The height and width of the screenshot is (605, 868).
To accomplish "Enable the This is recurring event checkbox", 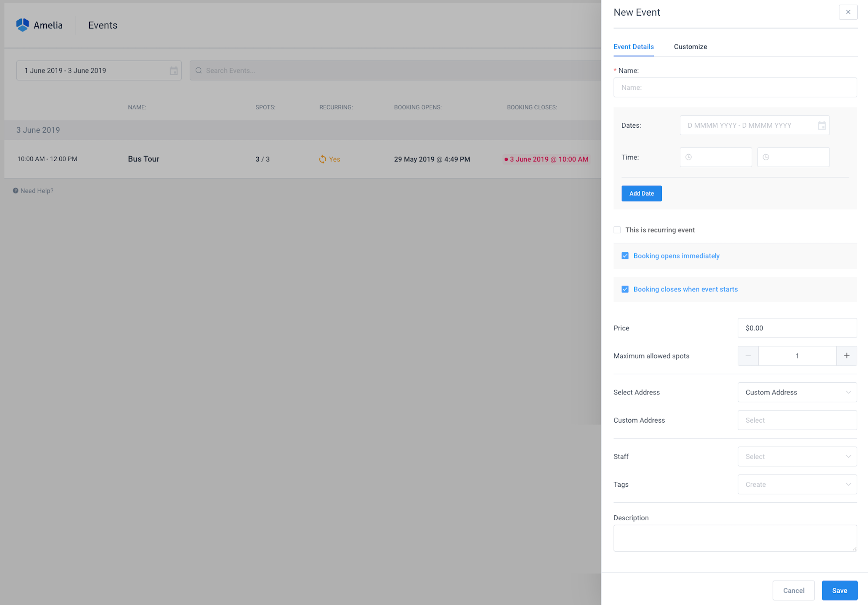I will 617,230.
